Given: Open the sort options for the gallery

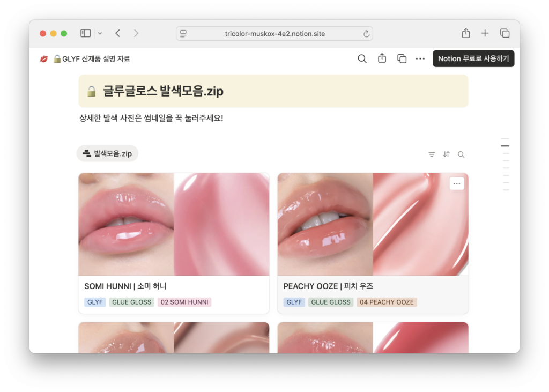Looking at the screenshot, I should (446, 154).
